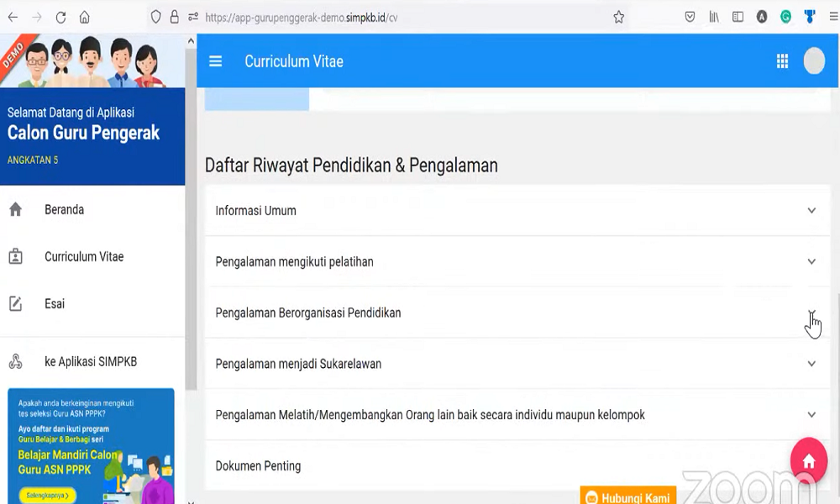Click the Grammarly extension icon
The height and width of the screenshot is (504, 840).
pyautogui.click(x=785, y=17)
